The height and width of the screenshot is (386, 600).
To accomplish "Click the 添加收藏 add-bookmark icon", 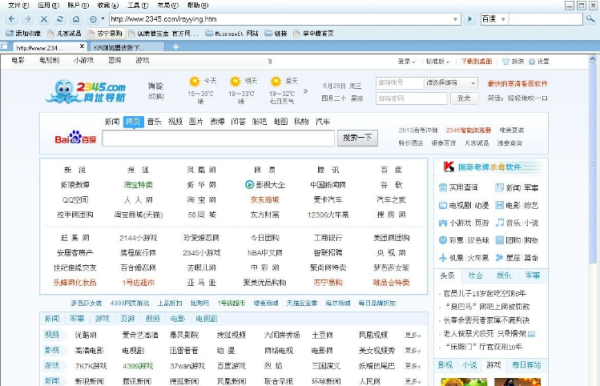I will pos(10,33).
